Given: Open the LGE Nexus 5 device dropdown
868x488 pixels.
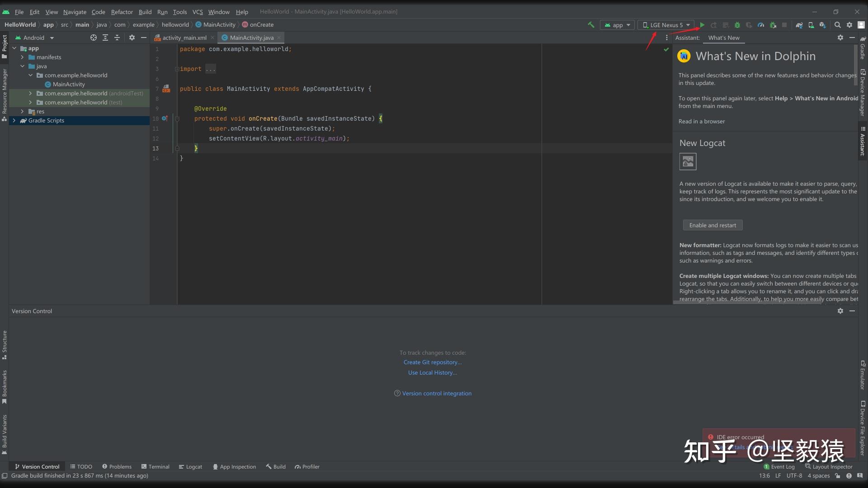Looking at the screenshot, I should (666, 25).
